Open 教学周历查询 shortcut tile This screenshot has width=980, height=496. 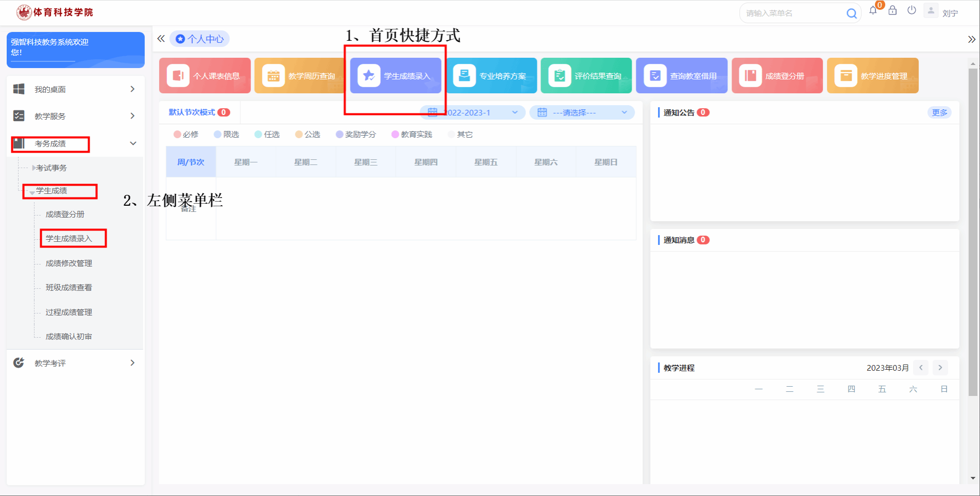pyautogui.click(x=300, y=76)
